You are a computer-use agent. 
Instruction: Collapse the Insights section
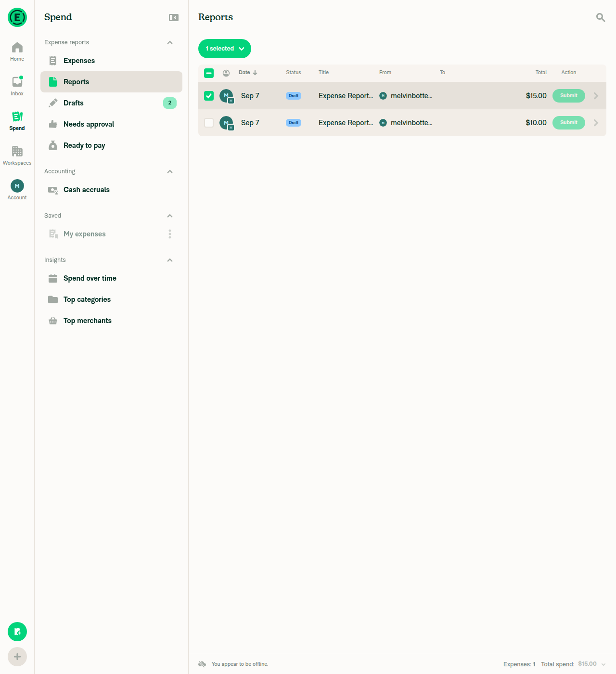[170, 260]
